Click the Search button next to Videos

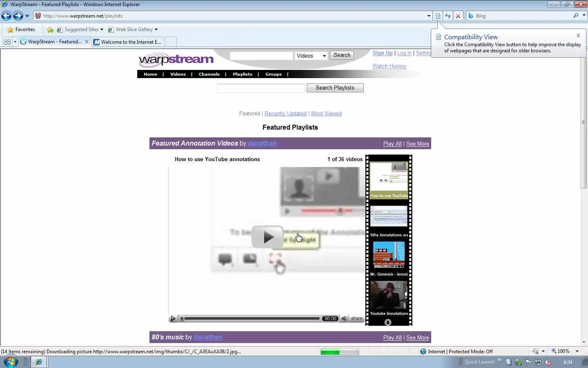342,55
